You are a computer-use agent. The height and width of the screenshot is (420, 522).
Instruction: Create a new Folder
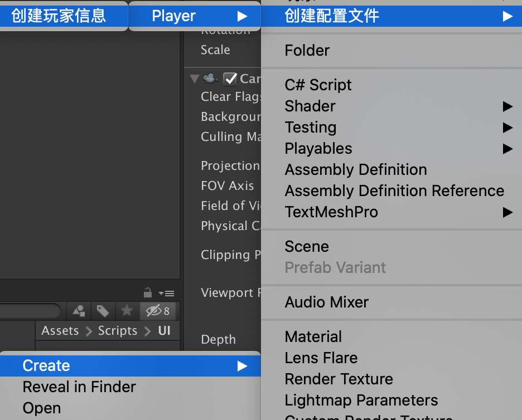point(306,50)
